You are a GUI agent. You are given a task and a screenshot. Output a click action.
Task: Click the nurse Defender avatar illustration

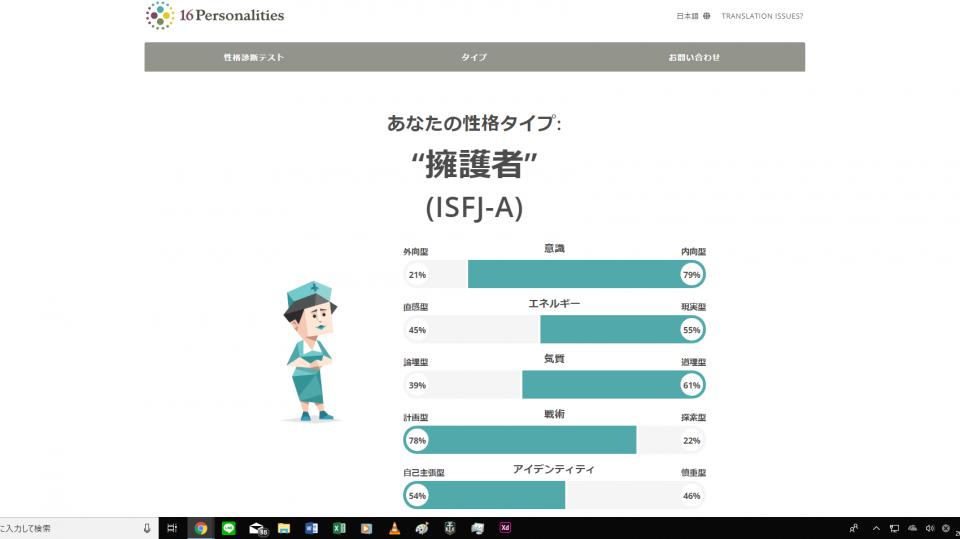[310, 352]
